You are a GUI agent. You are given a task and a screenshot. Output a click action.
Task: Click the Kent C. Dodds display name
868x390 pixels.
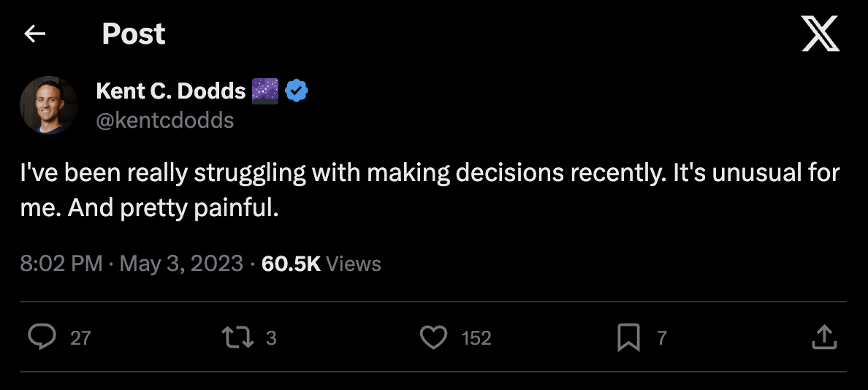pos(170,91)
